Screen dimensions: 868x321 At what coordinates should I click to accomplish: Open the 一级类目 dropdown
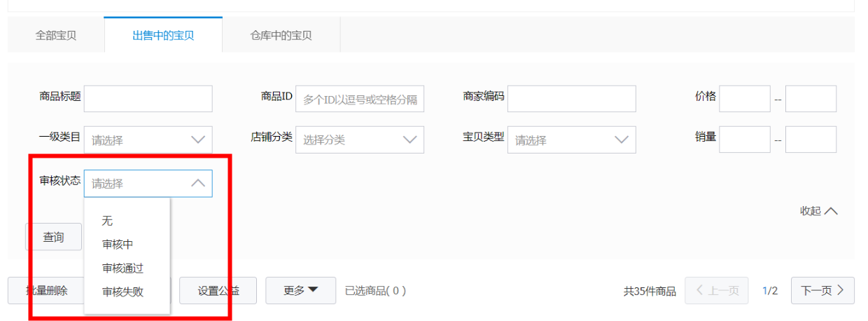click(148, 139)
